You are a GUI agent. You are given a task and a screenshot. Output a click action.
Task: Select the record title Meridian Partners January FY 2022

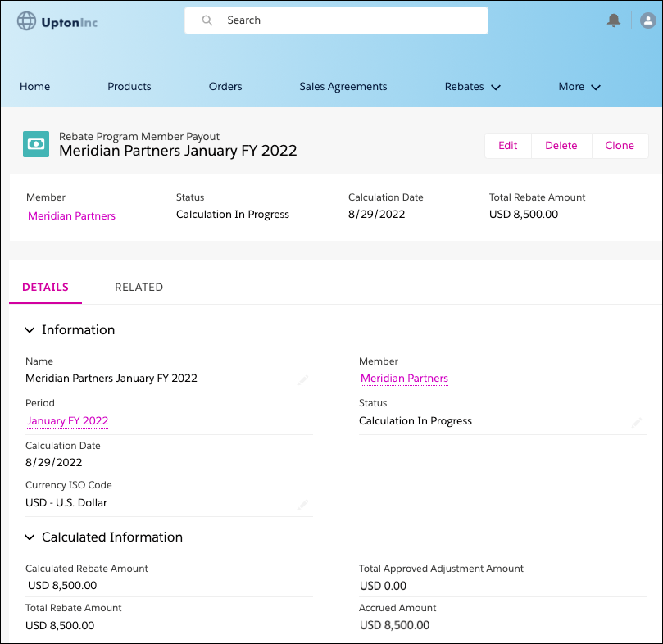(178, 151)
